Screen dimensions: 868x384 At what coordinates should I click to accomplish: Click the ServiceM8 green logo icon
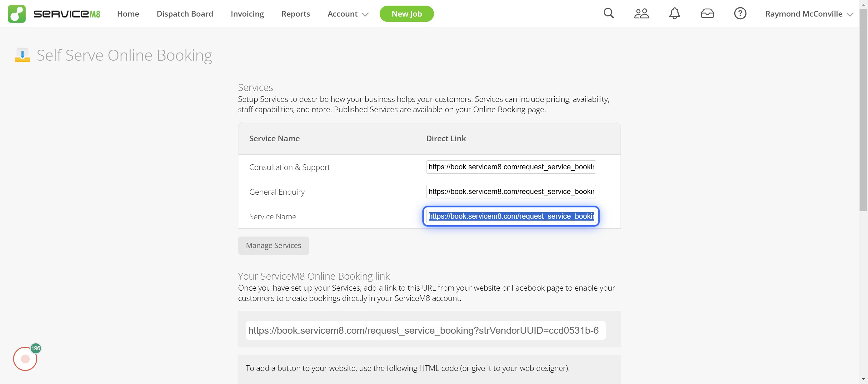tap(17, 14)
